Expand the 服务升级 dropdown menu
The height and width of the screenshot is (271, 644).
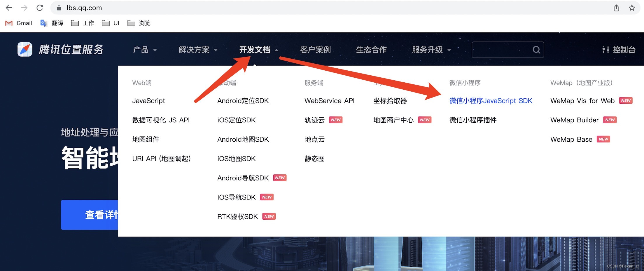coord(431,50)
